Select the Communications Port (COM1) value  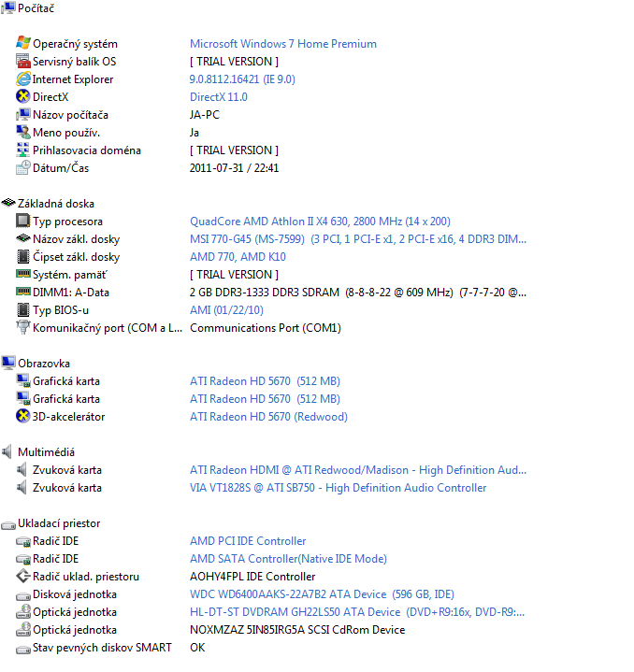click(x=266, y=328)
